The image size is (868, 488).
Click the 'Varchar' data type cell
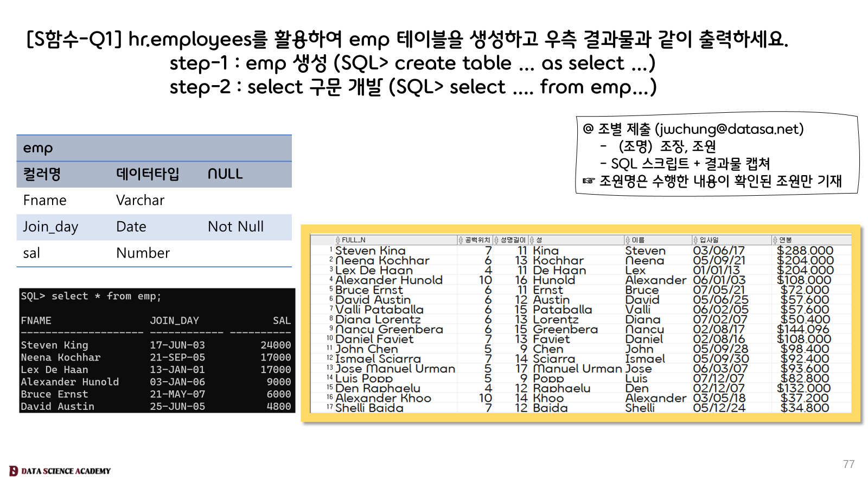point(140,201)
